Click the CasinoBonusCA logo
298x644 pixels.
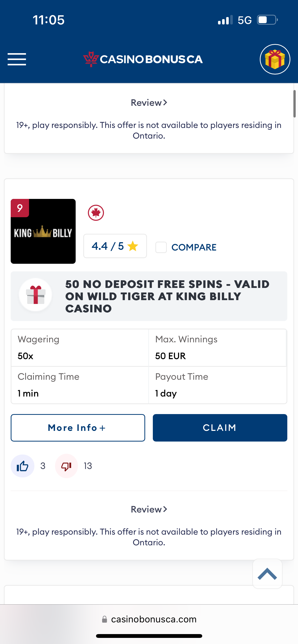point(143,59)
